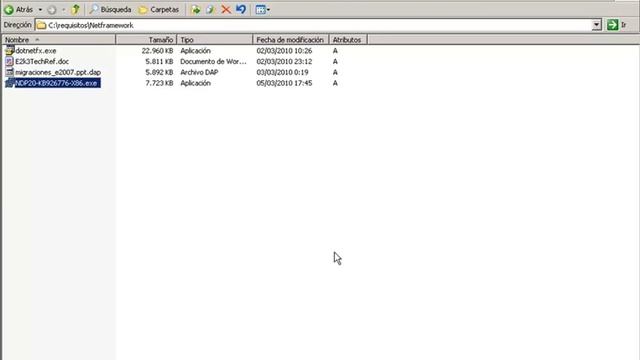The image size is (640, 360).
Task: Click the Archivo DAP type cell
Action: (x=199, y=72)
